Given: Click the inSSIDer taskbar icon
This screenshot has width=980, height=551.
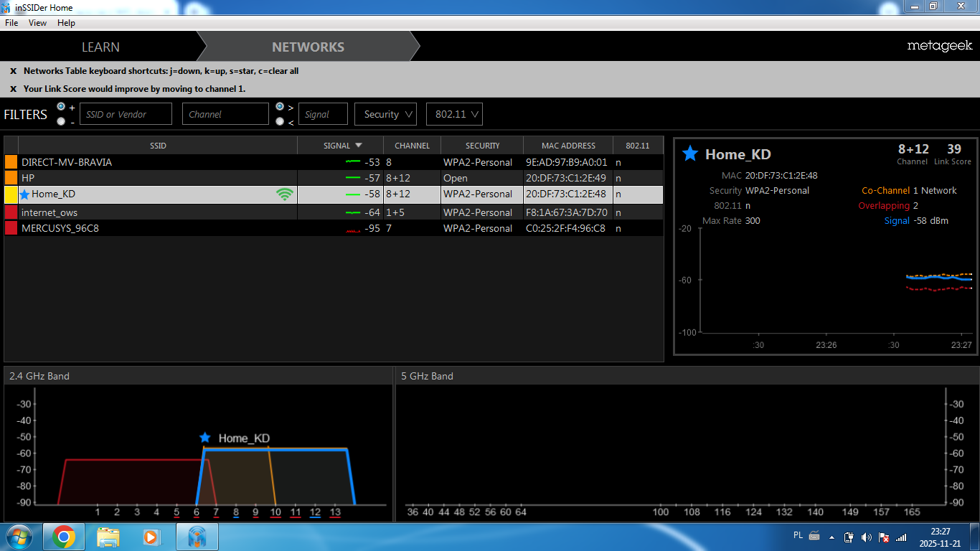Looking at the screenshot, I should [x=197, y=537].
